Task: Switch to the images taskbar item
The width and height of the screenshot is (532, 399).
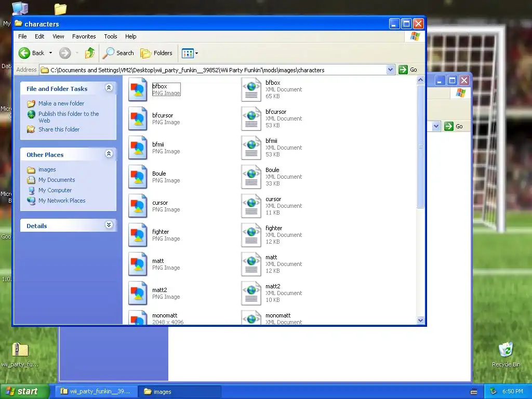Action: [180, 392]
